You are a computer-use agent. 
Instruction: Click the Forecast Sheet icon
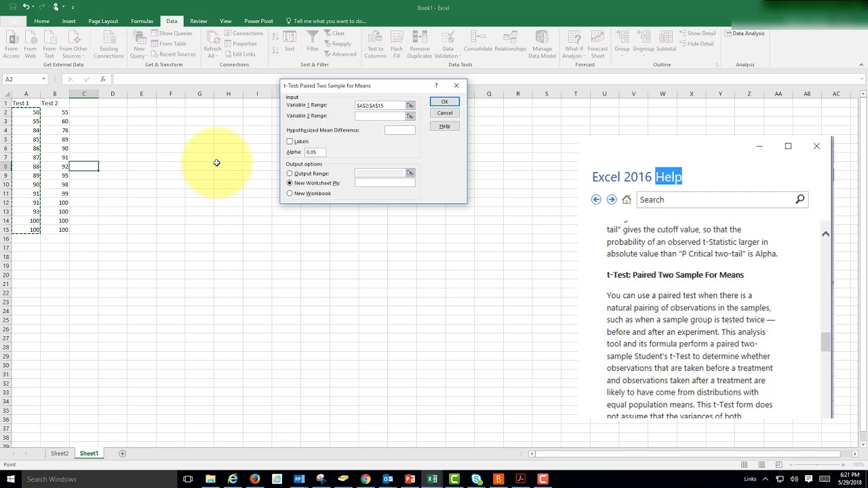coord(597,38)
